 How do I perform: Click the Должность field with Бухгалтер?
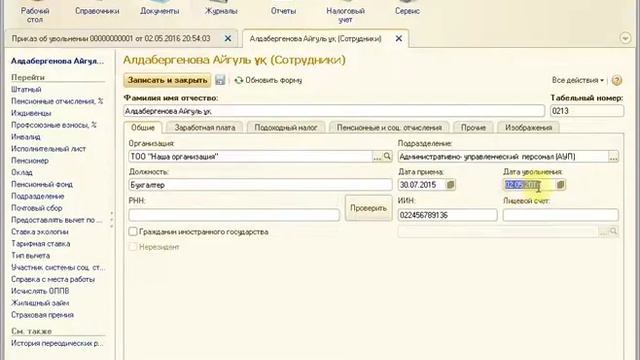click(x=260, y=185)
